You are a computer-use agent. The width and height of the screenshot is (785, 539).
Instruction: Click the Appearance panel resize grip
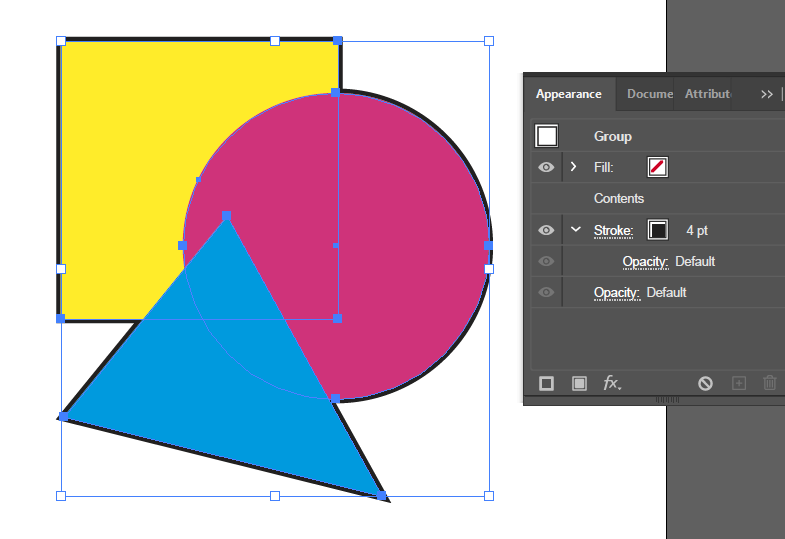coord(667,399)
